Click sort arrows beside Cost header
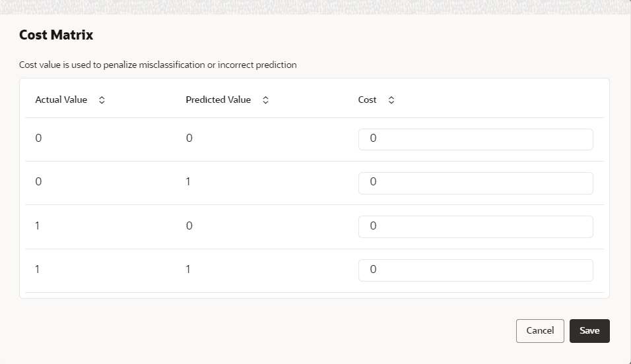Viewport: 631px width, 364px height. click(x=391, y=100)
